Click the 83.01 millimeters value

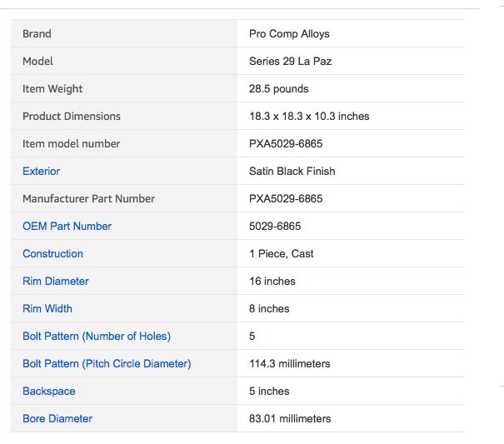point(289,418)
